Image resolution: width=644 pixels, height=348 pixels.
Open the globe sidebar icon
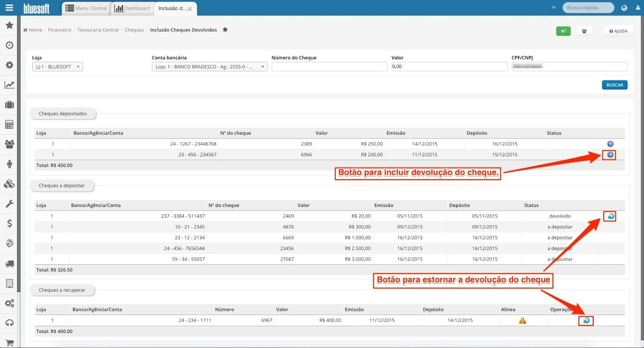pyautogui.click(x=9, y=243)
